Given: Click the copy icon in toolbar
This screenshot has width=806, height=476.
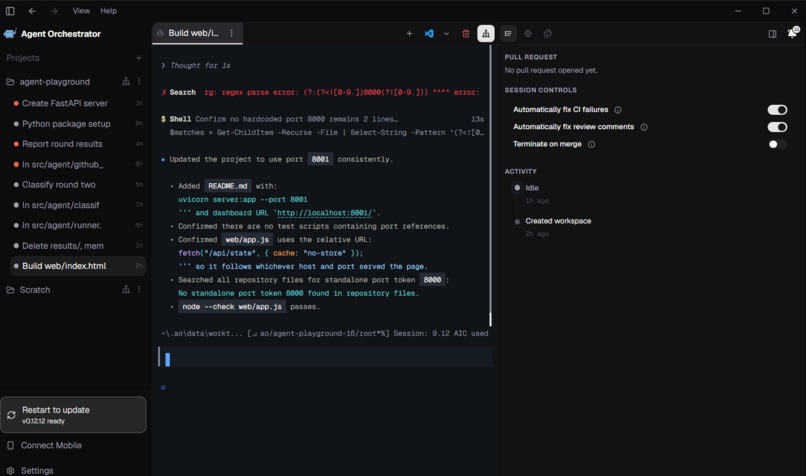Looking at the screenshot, I should tap(548, 34).
